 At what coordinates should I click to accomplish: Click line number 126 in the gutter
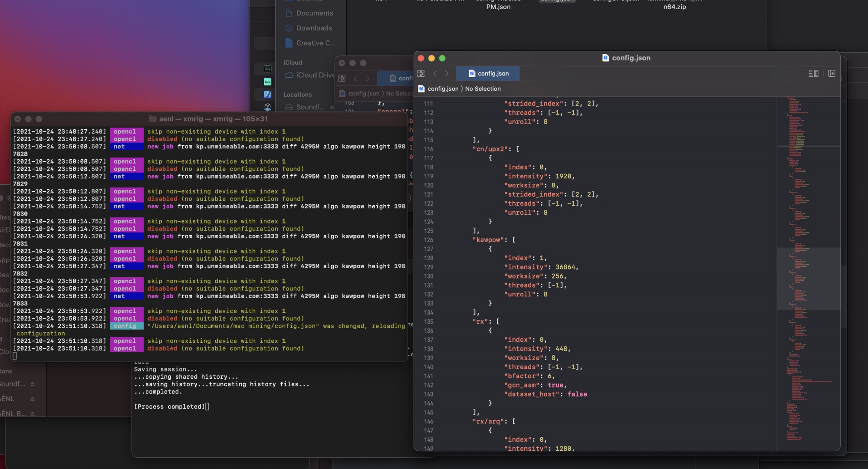(x=428, y=240)
